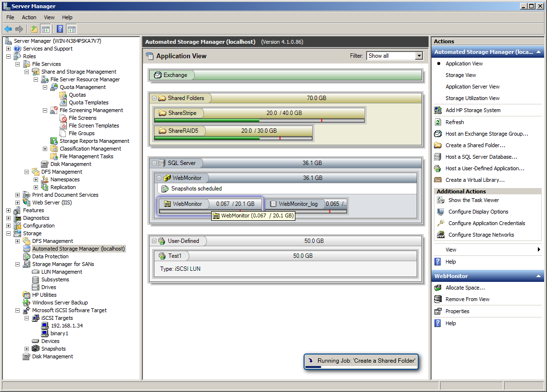Select LUN Management in the tree
The height and width of the screenshot is (392, 547).
[62, 272]
